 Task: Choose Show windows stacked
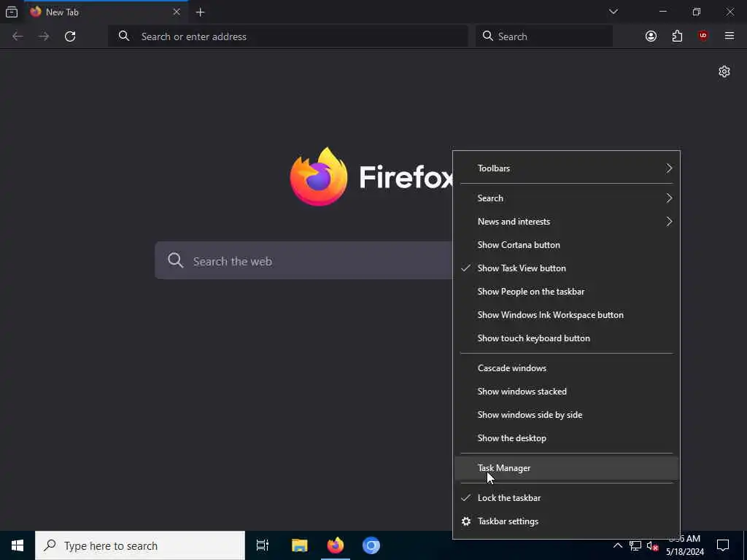pos(566,392)
